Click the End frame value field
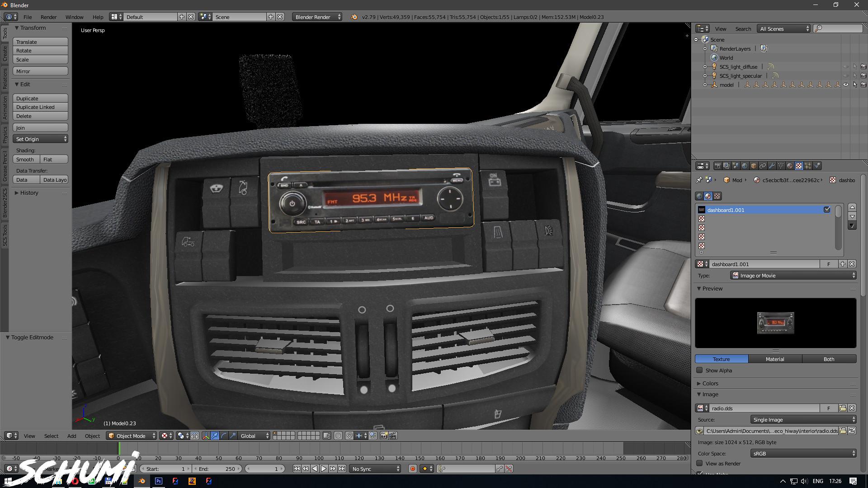868x488 pixels. [217, 469]
